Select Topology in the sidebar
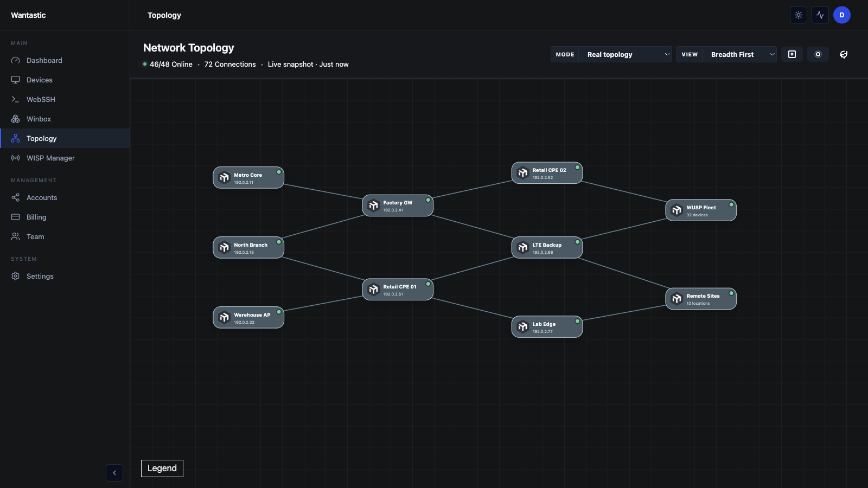868x488 pixels. tap(65, 138)
